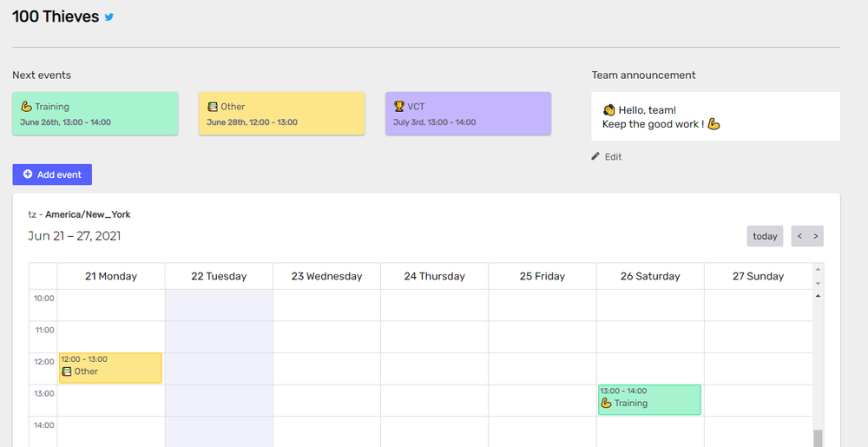Edit the team announcement

607,156
